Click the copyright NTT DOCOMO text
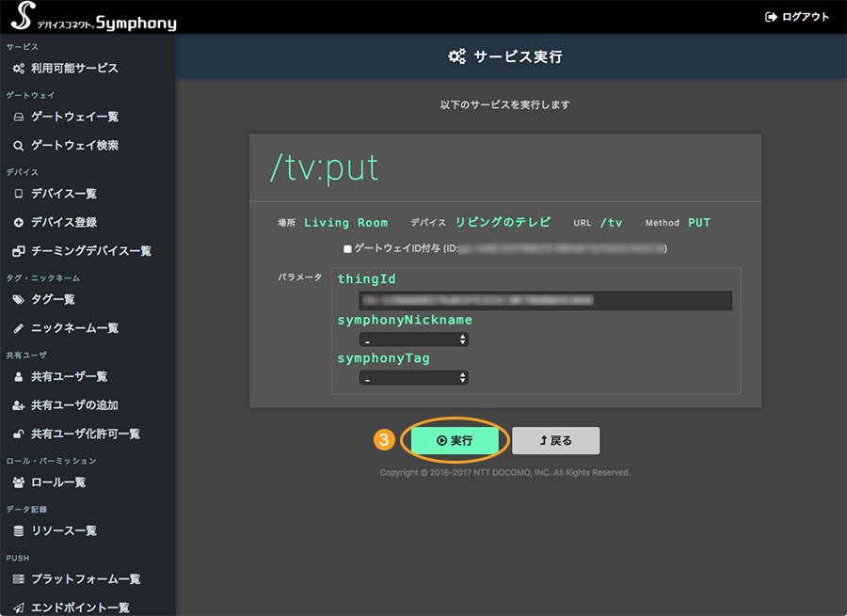The width and height of the screenshot is (847, 616). (x=505, y=472)
